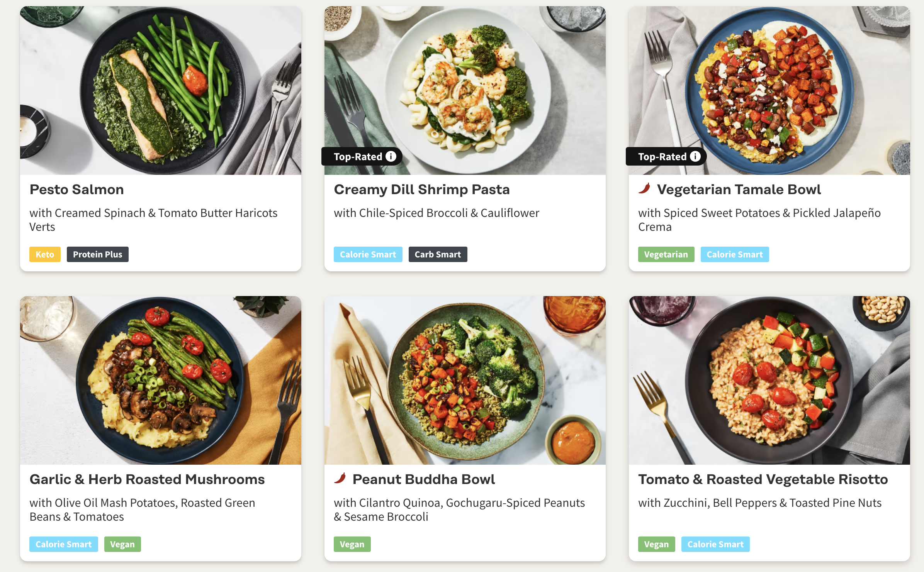Click Calorie Smart tag on Risotto card
Screen dimensions: 924x572
(715, 544)
